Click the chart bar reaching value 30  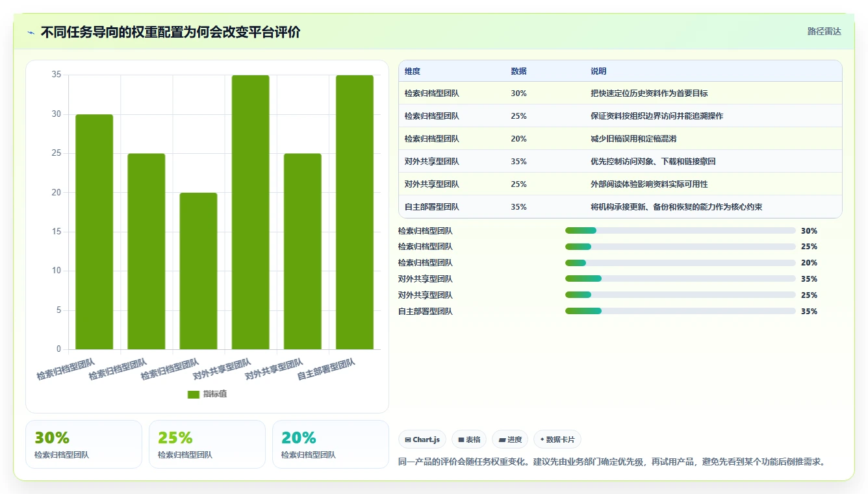click(94, 232)
